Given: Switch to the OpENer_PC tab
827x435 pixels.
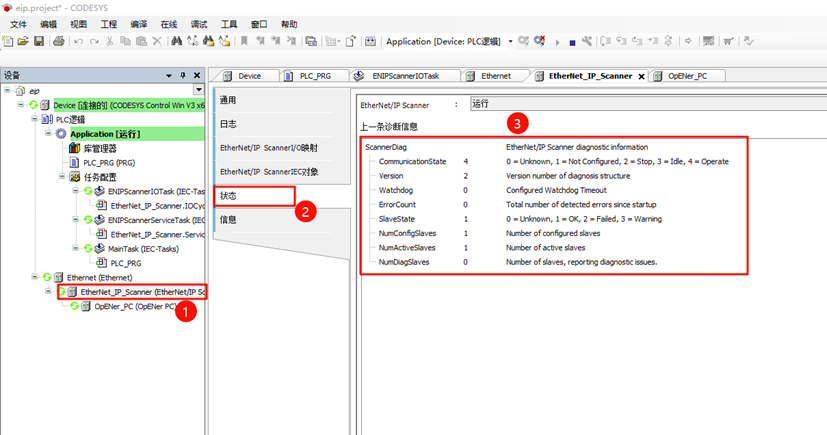Looking at the screenshot, I should [686, 76].
